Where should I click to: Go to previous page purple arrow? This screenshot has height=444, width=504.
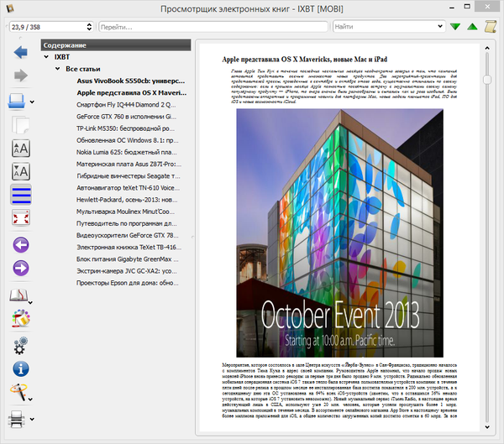(x=21, y=245)
